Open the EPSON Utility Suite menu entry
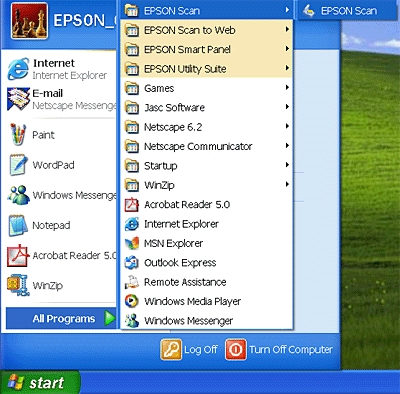The image size is (400, 394). point(206,69)
